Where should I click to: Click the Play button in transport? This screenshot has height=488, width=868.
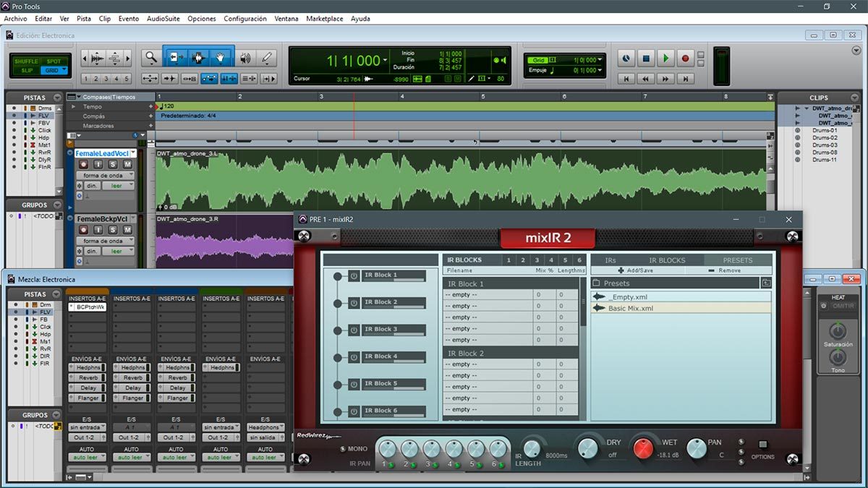[x=665, y=59]
